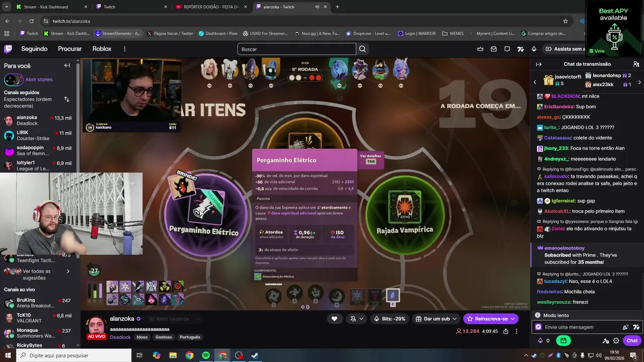Viewport: 644px width, 362px height.
Task: Click the Bits: -29% button
Action: [390, 319]
